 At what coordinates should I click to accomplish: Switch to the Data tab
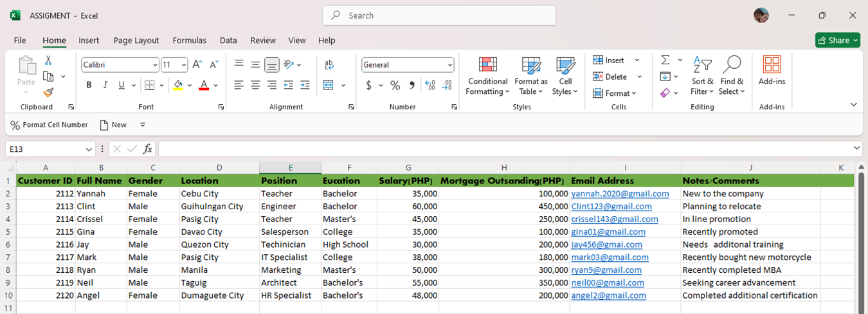pyautogui.click(x=228, y=40)
